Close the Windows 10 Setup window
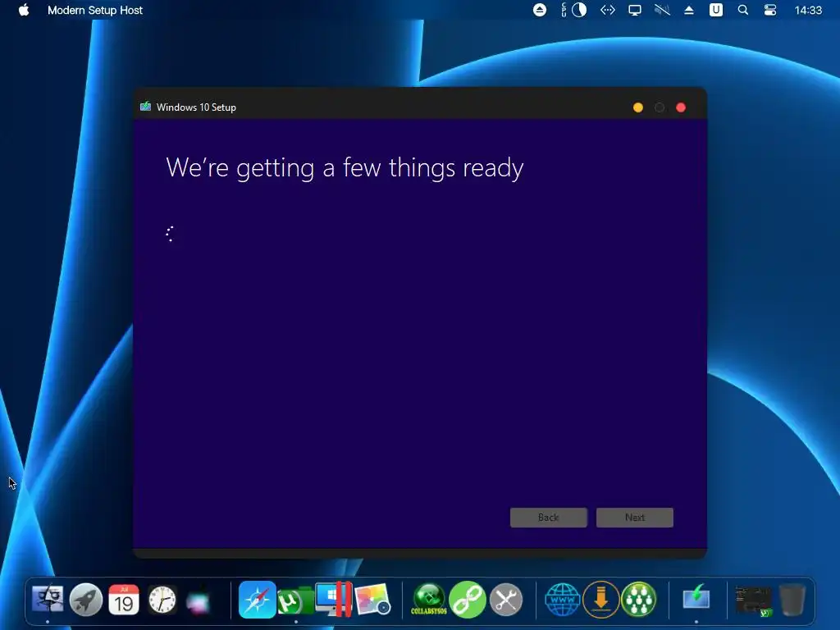Image resolution: width=840 pixels, height=630 pixels. pos(681,107)
